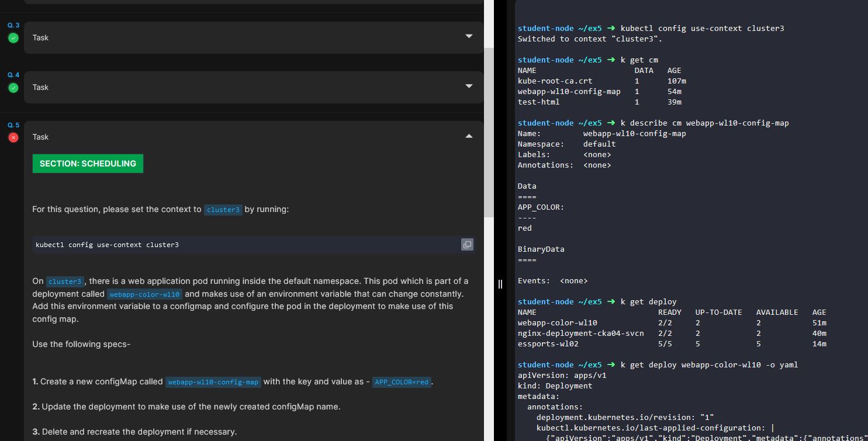Expand the Q.4 Task panel
868x441 pixels.
(x=468, y=86)
